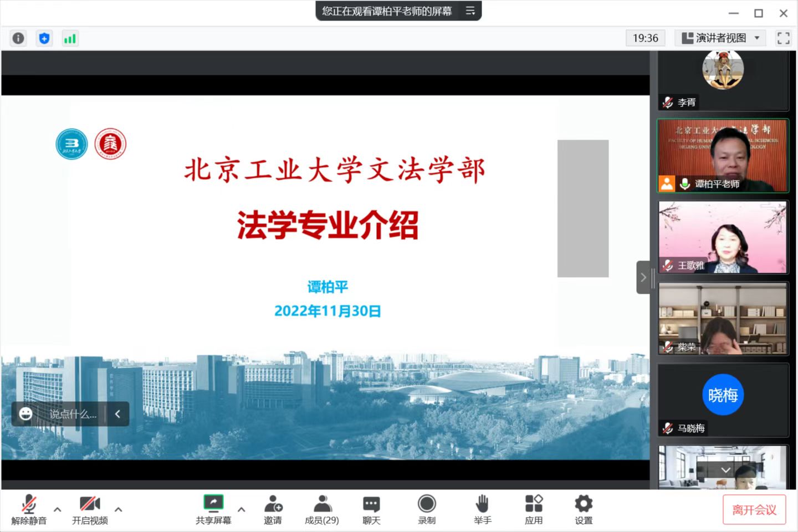Select 马晓梅 avatar tile
The width and height of the screenshot is (798, 532).
tap(723, 400)
